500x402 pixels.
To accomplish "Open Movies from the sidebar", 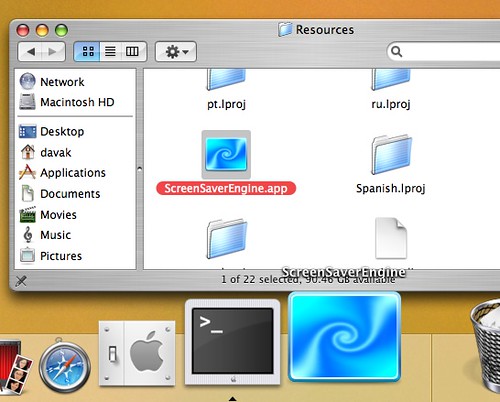I will click(48, 215).
